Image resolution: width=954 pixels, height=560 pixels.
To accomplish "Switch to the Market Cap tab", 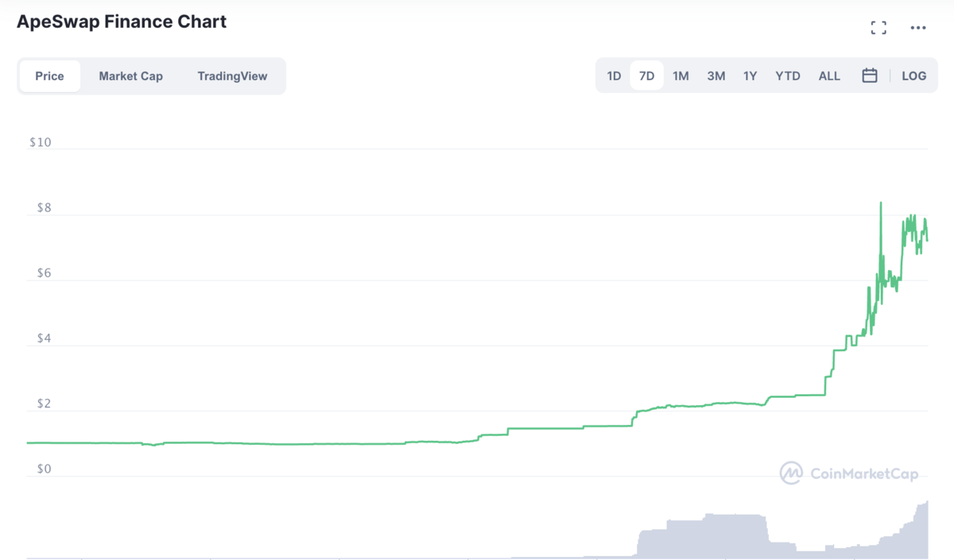I will [x=131, y=76].
